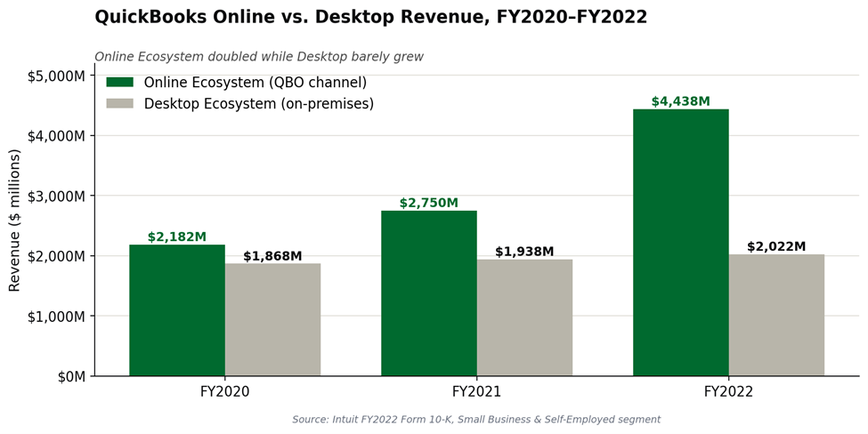Click the FY2022 gray Desktop bar
The height and width of the screenshot is (434, 868).
(x=776, y=315)
